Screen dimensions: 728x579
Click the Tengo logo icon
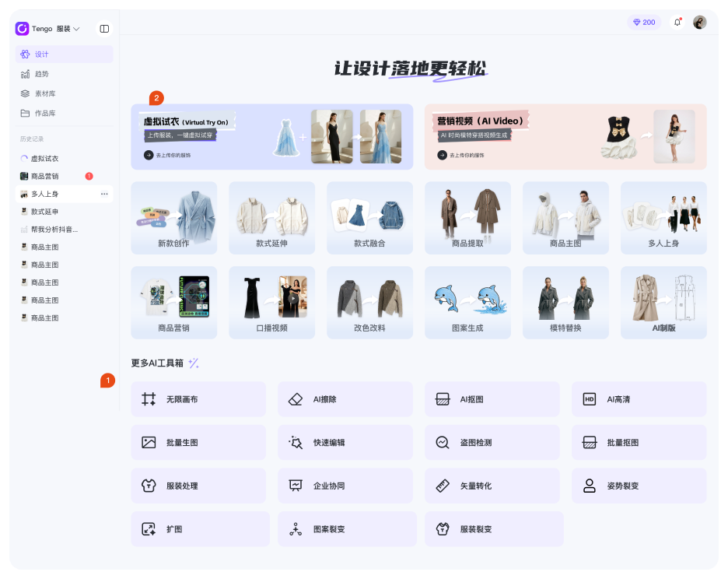coord(22,29)
